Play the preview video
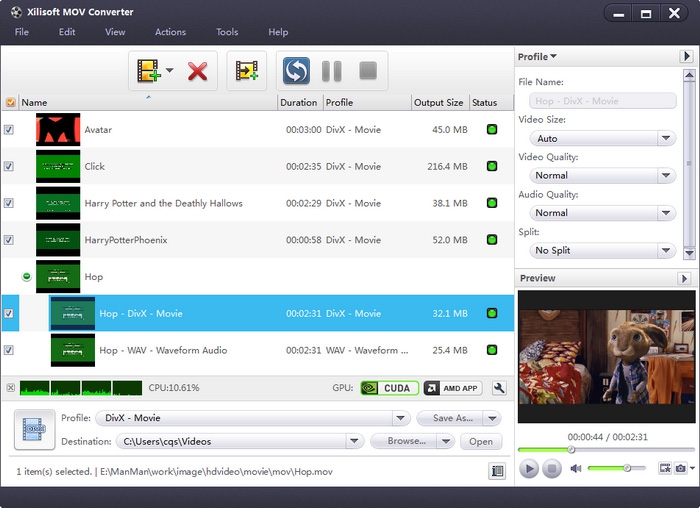 coord(529,469)
